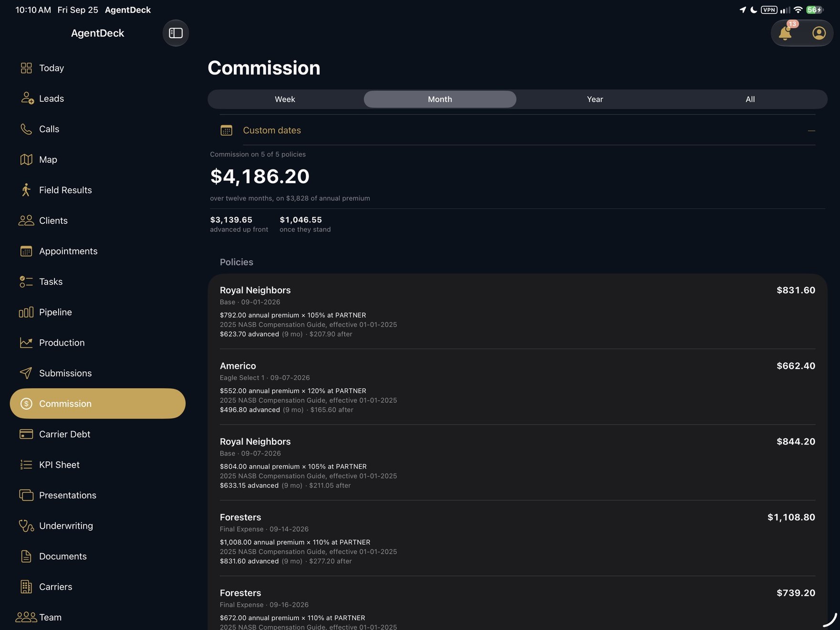The image size is (840, 630).
Task: Open Foresters policy dated 09-14-2026
Action: click(x=517, y=538)
